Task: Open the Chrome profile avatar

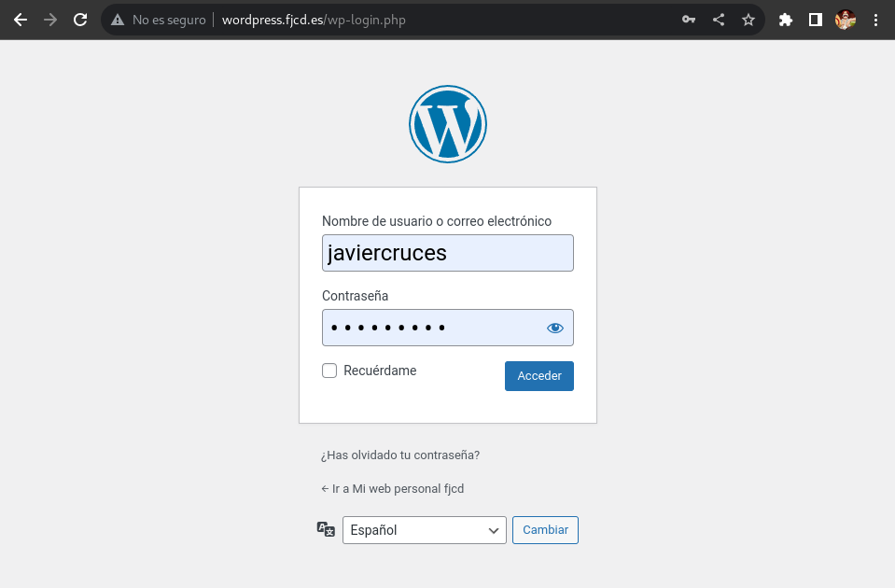Action: [846, 20]
